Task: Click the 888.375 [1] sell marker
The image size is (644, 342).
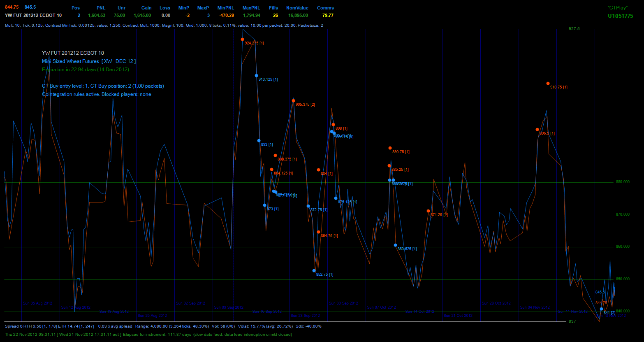Action: coord(275,156)
